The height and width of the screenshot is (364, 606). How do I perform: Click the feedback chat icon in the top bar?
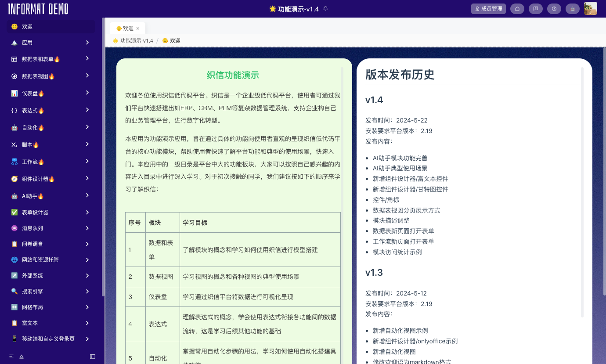point(535,8)
